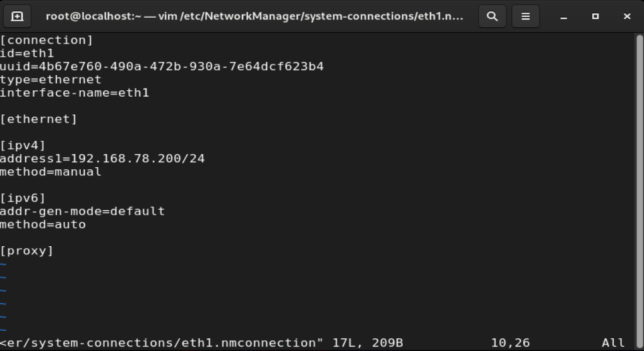The height and width of the screenshot is (351, 644).
Task: Click the [ipv6] section header
Action: 23,198
